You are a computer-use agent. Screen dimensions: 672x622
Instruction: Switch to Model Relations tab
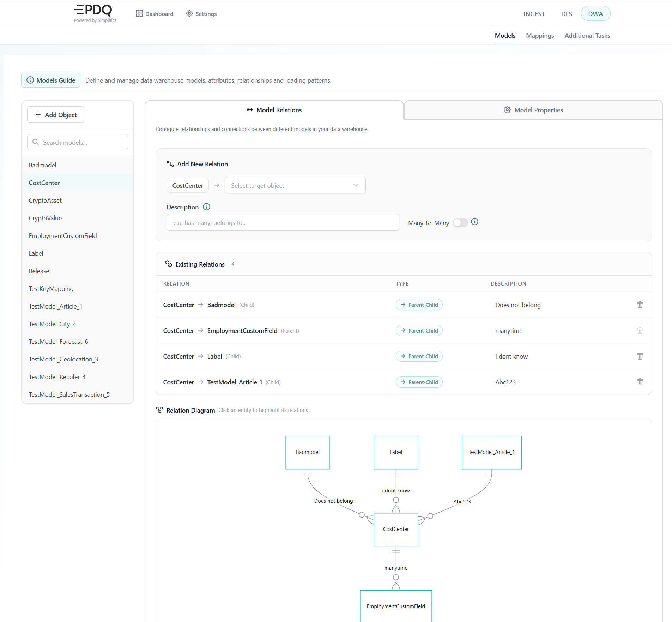tap(274, 110)
